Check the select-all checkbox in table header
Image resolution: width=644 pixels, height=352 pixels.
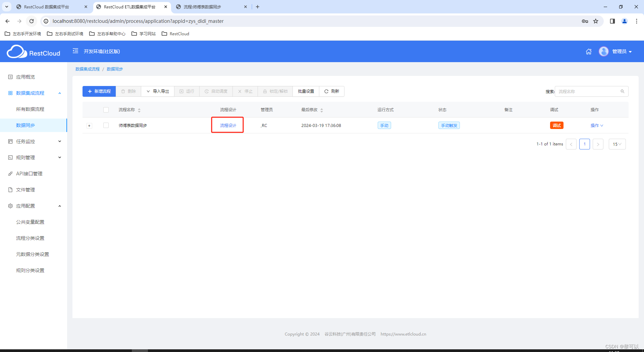coord(106,109)
